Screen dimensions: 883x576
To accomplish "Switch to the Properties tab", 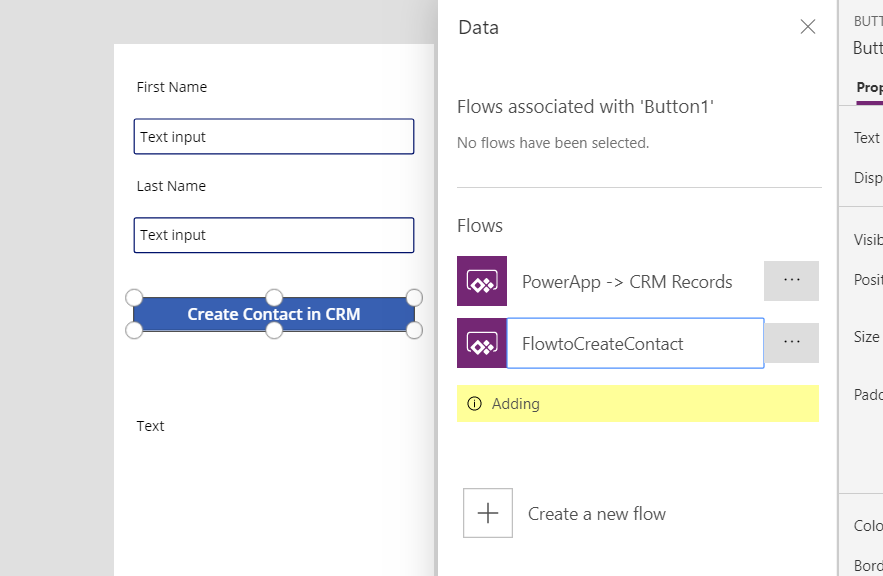I will [869, 88].
